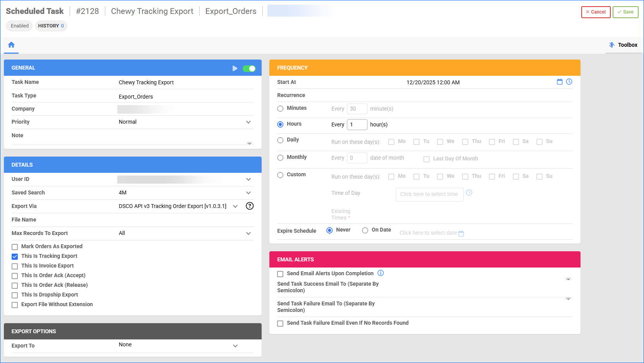The width and height of the screenshot is (644, 363).
Task: Open Start At calendar picker icon
Action: click(559, 82)
